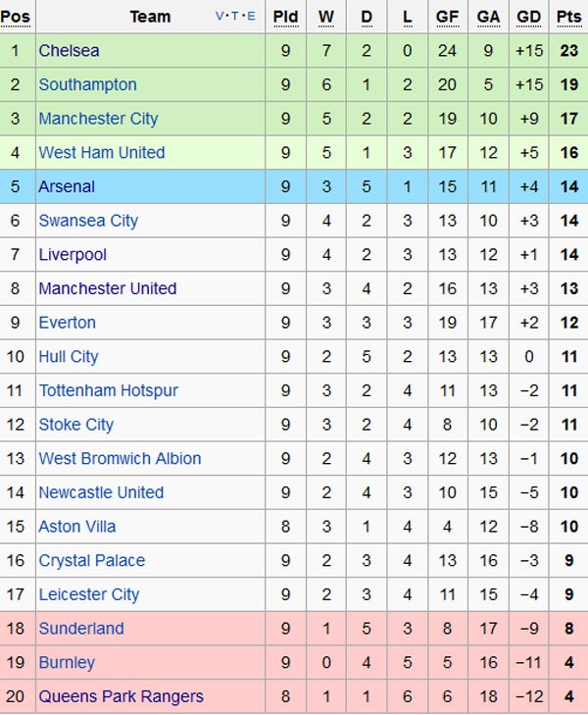Go to Manchester United page
588x715 pixels.
pyautogui.click(x=107, y=288)
